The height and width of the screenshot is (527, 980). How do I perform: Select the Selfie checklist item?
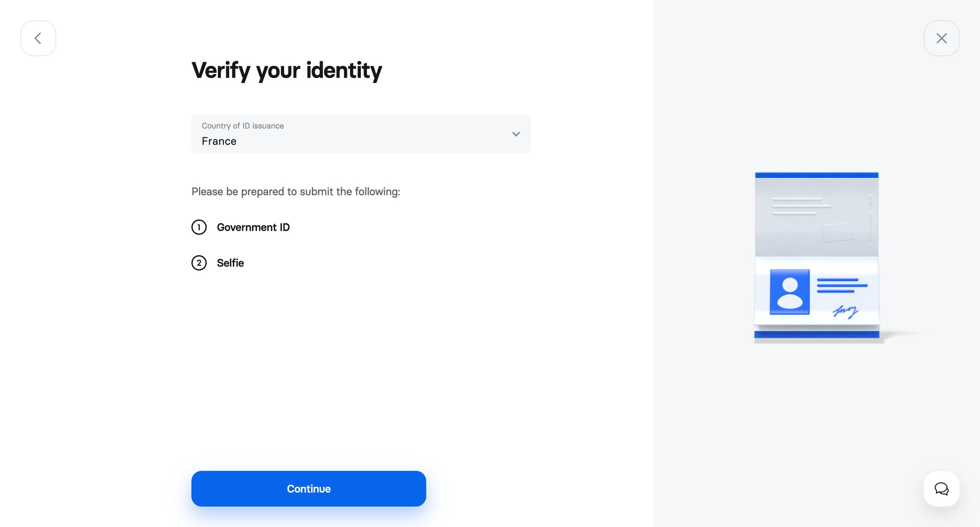coord(230,262)
